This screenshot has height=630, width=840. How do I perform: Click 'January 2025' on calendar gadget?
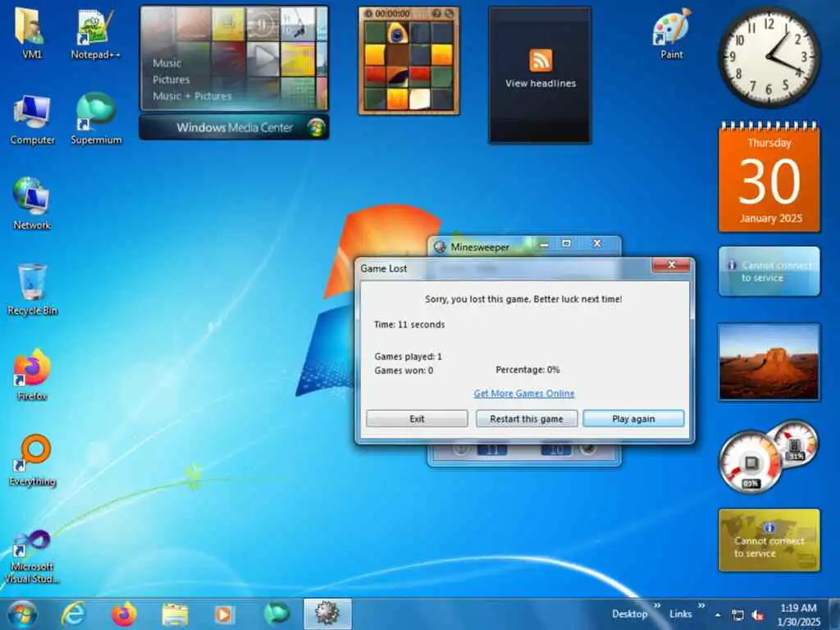(771, 218)
